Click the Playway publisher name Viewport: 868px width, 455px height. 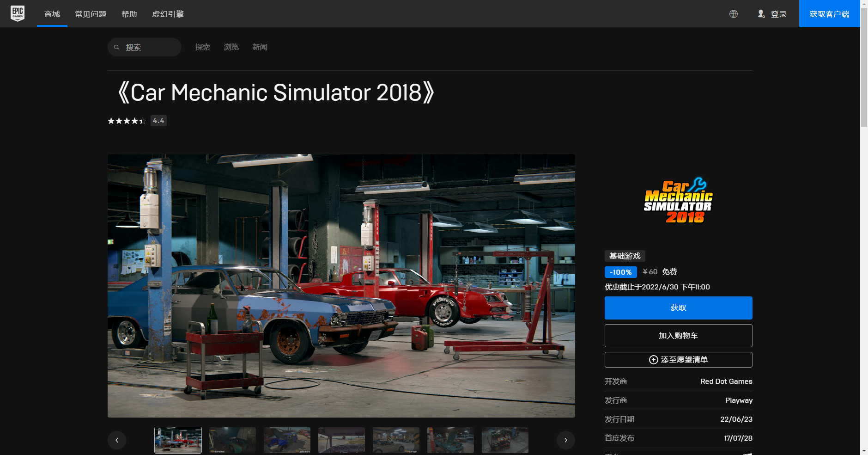[x=739, y=400]
